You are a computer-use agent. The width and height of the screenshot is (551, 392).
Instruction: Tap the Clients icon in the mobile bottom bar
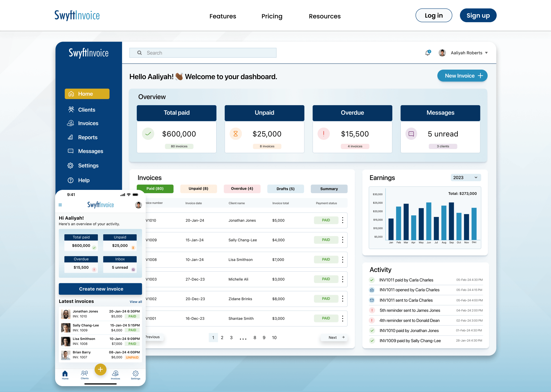coord(85,375)
